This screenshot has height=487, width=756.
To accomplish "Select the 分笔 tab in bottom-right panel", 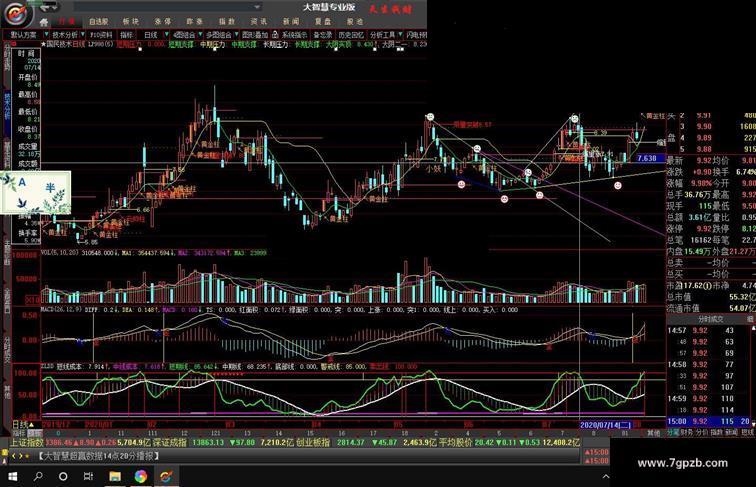I will click(x=673, y=433).
